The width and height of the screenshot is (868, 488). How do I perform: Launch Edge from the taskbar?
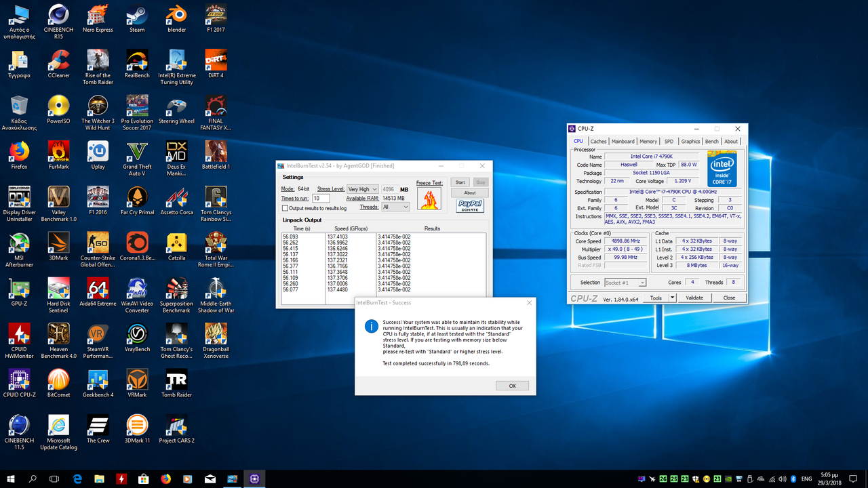77,479
